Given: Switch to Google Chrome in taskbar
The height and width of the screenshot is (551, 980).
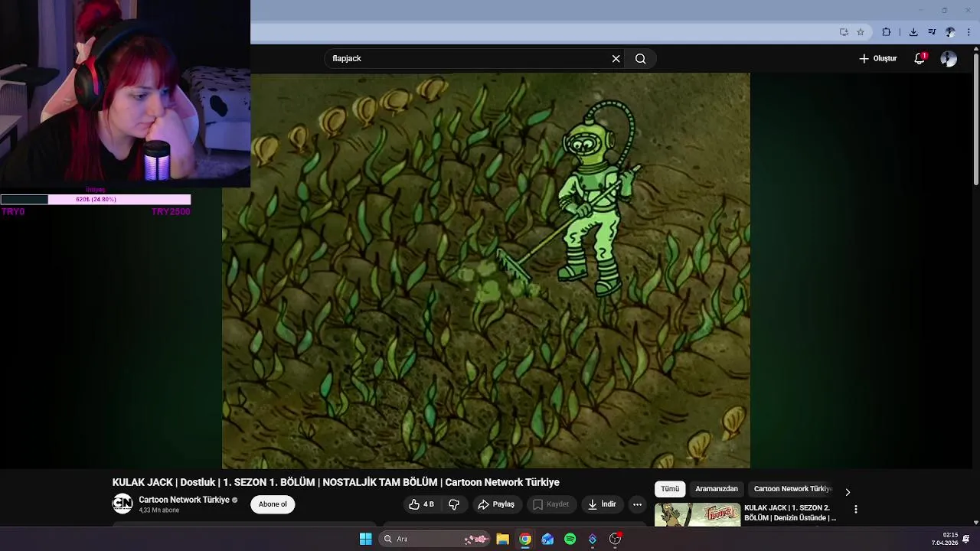Looking at the screenshot, I should 525,539.
